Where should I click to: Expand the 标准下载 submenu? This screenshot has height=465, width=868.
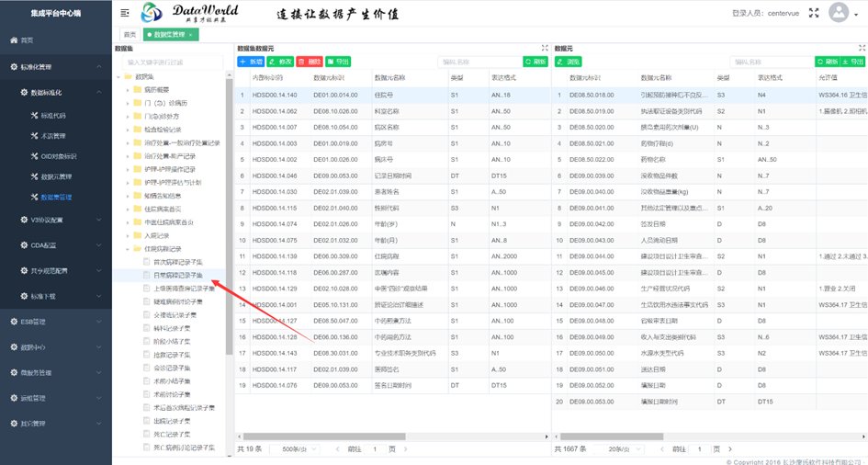click(x=56, y=296)
